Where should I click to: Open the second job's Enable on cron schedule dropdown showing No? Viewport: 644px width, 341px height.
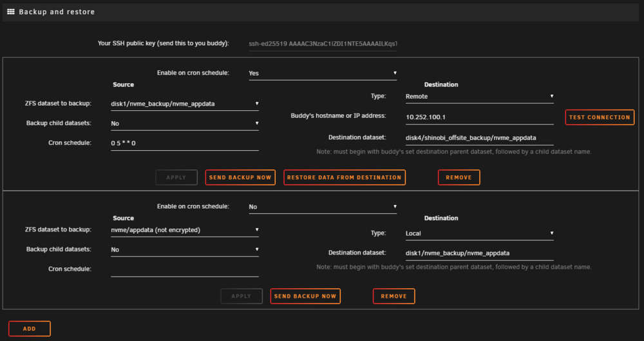[x=323, y=207]
